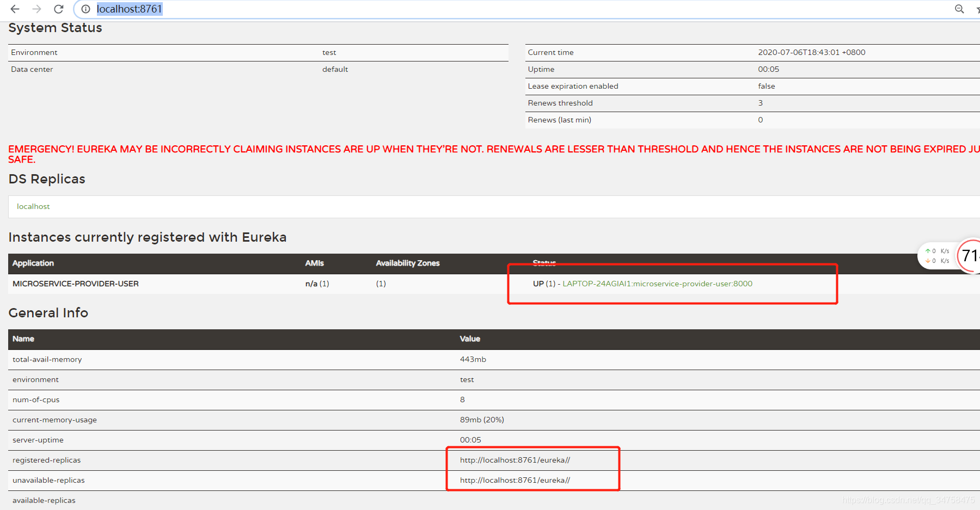Viewport: 980px width, 510px height.
Task: Go back using the browser back arrow
Action: pyautogui.click(x=15, y=9)
